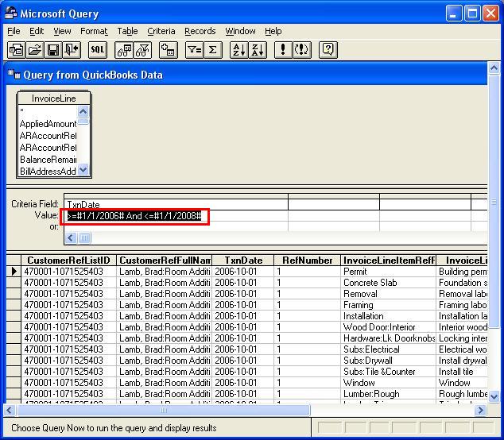The width and height of the screenshot is (504, 440).
Task: Click the CustomerRefFullName column header
Action: coord(165,261)
